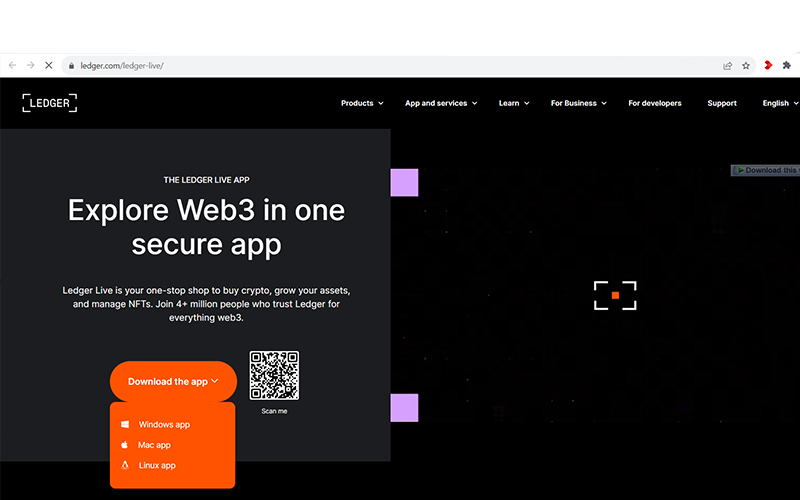Go to the For developers page
The width and height of the screenshot is (800, 500).
[655, 103]
